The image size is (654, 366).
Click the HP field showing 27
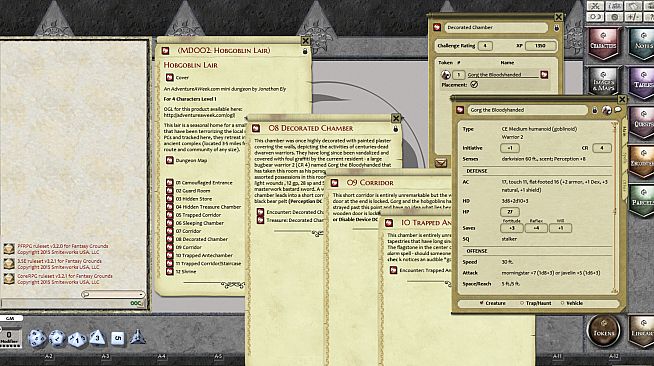(x=510, y=212)
